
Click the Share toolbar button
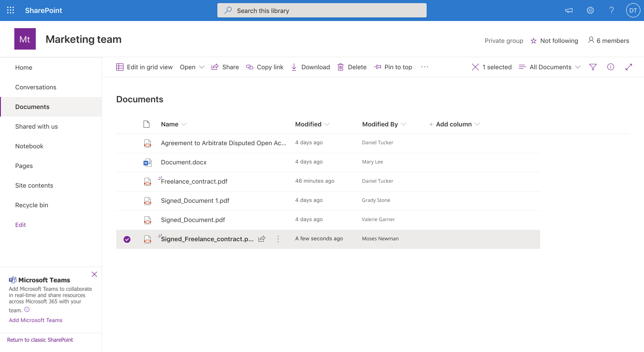[225, 67]
